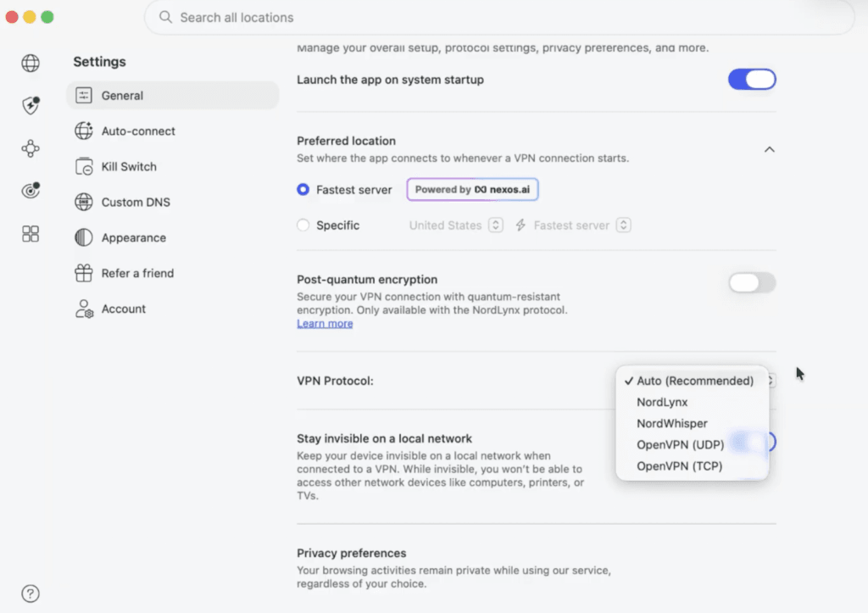This screenshot has width=868, height=613.
Task: Toggle Launch the app on system startup
Action: [x=752, y=79]
